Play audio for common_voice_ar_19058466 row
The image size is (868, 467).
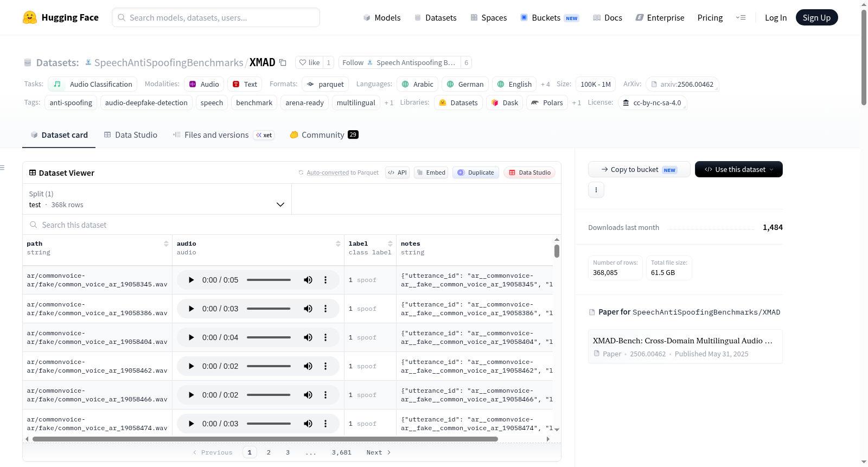click(x=191, y=395)
